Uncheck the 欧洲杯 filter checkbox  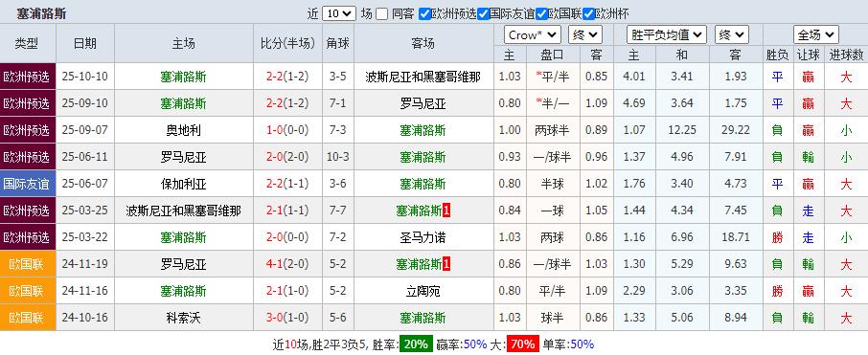pyautogui.click(x=588, y=13)
